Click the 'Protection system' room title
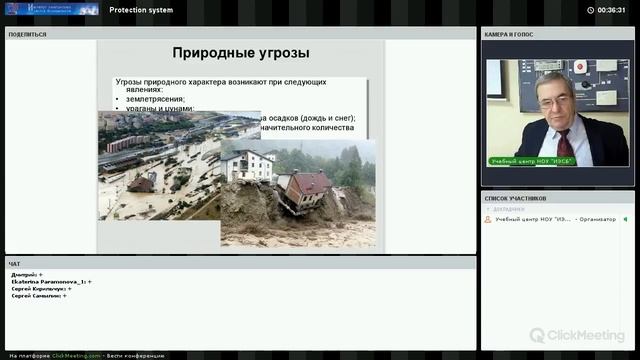 point(141,10)
